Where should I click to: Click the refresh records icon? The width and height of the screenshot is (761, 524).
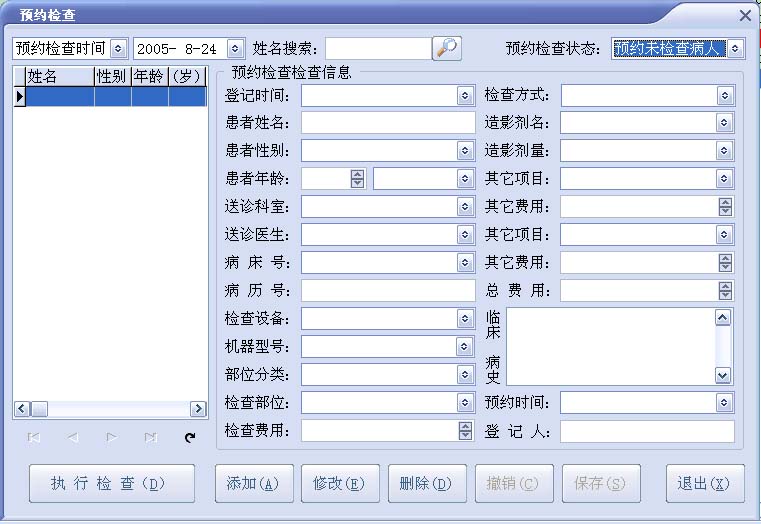190,438
